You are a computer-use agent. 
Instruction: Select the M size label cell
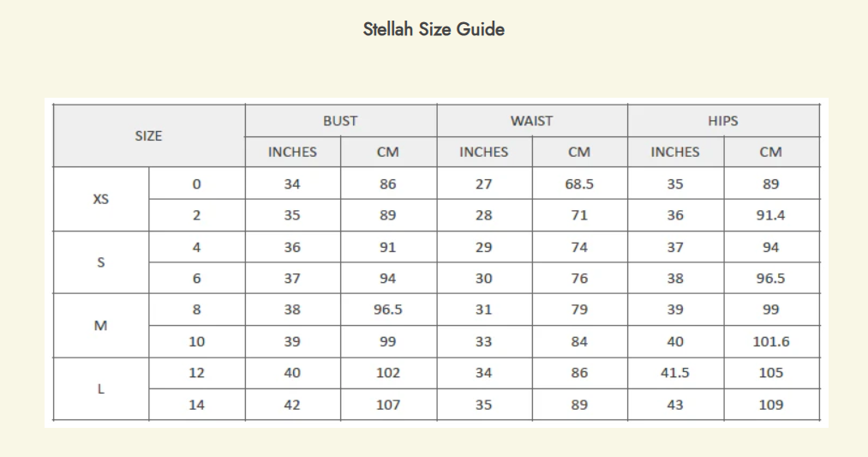(100, 326)
